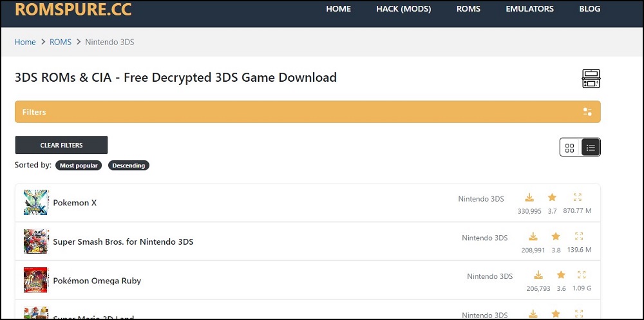Click the 330,995 downloads count
The height and width of the screenshot is (320, 644).
(x=529, y=211)
